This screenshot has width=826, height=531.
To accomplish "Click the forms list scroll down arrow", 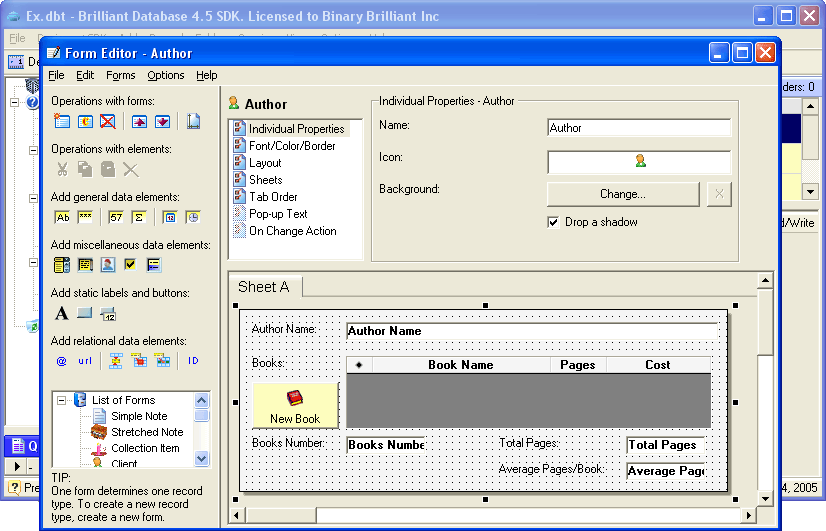I will [201, 458].
